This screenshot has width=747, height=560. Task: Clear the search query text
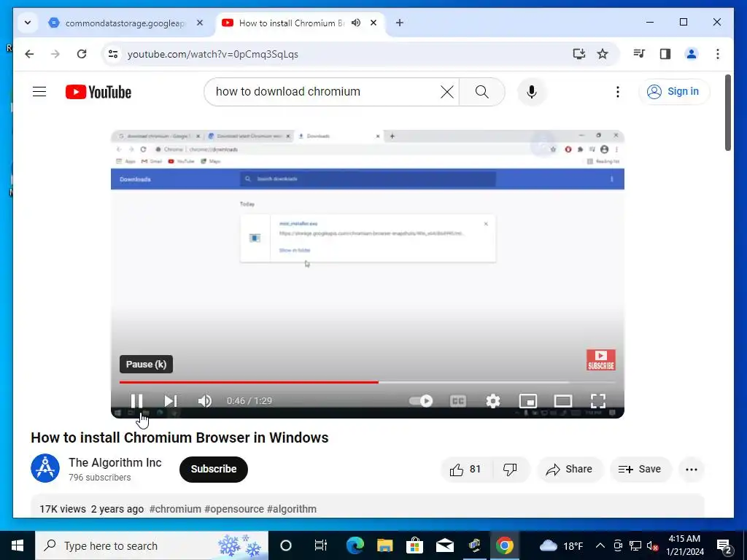447,91
